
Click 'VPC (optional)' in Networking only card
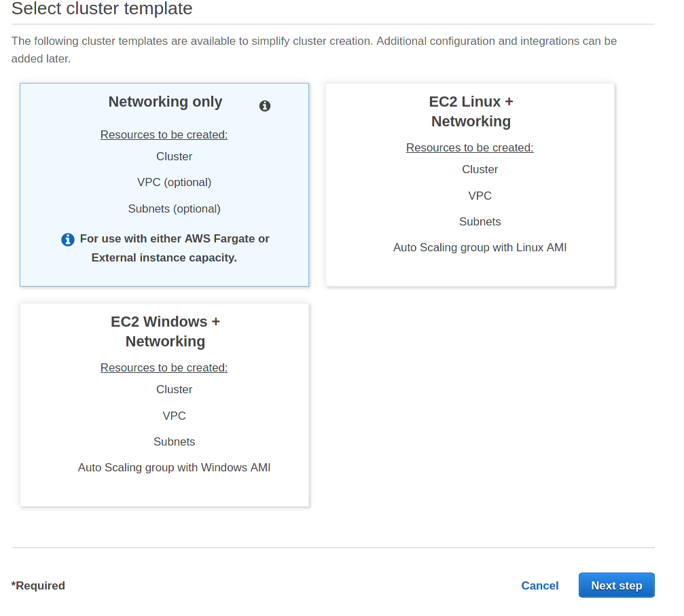tap(174, 183)
